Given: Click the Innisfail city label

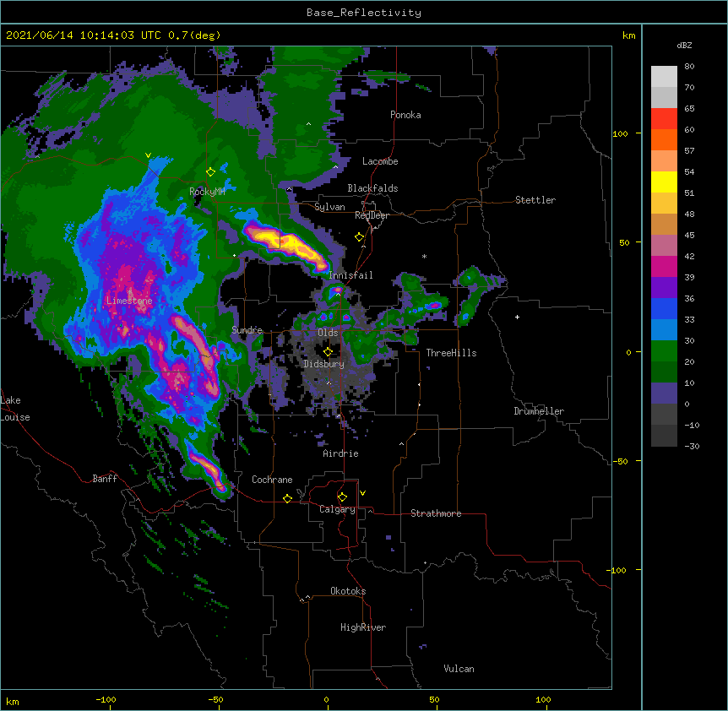Looking at the screenshot, I should [x=350, y=275].
